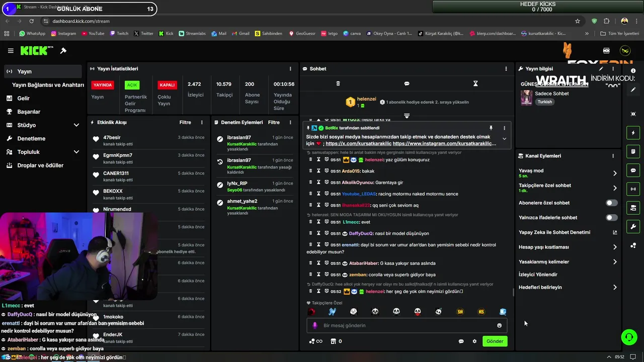Screen dimensions: 644x362
Task: Click the broadcast signal icon in right sidebar
Action: point(633,189)
